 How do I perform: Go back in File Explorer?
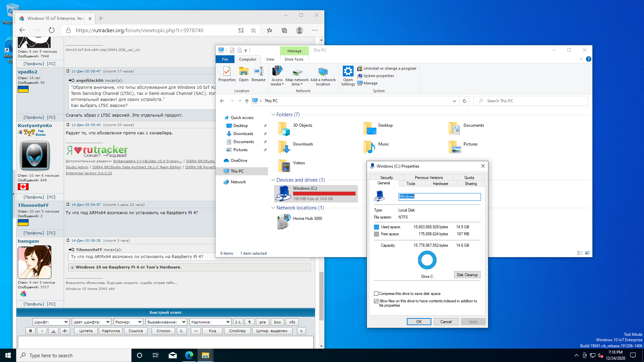tap(222, 101)
